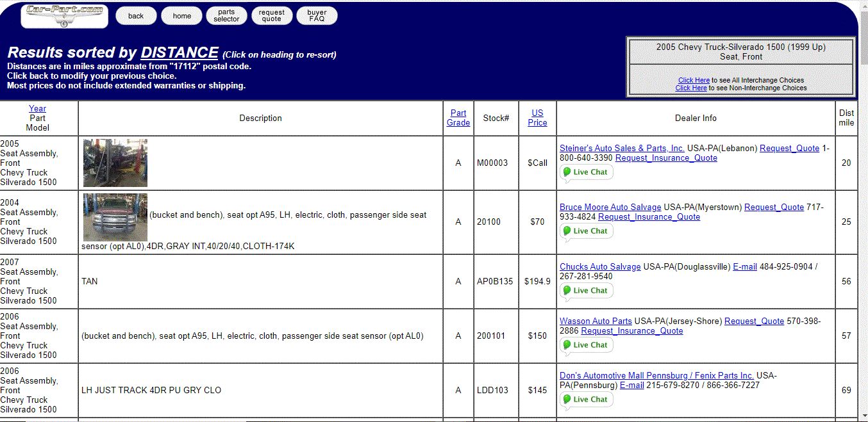Screen dimensions: 868x422
Task: Request insurance quote from Wasson Auto
Action: 631,330
